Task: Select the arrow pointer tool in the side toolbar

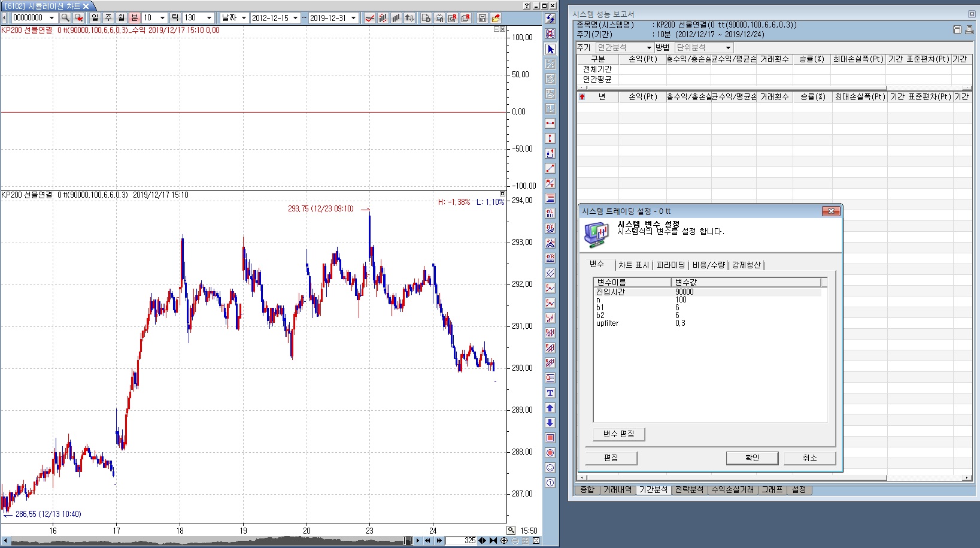Action: (550, 49)
